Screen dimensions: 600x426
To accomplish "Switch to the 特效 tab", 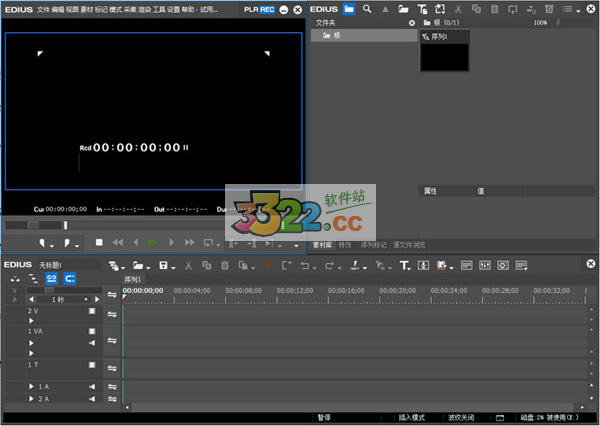I will coord(345,243).
